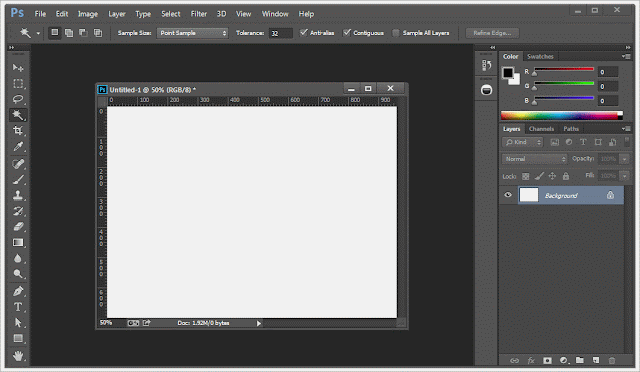Click Add layer style fx icon
Viewport: 640px width, 372px height.
(x=531, y=360)
